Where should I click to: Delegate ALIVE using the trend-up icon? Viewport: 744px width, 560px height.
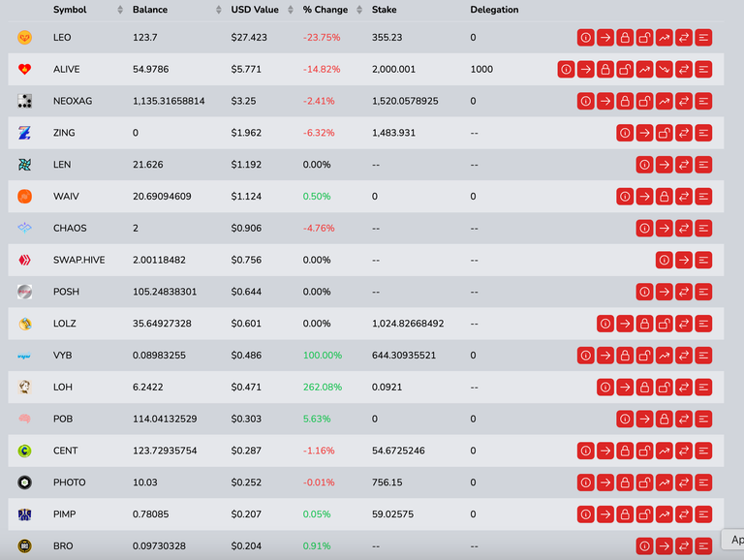pyautogui.click(x=644, y=70)
